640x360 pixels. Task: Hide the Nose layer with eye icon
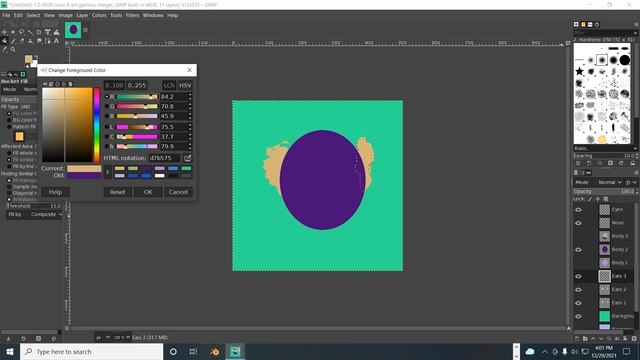coord(578,223)
